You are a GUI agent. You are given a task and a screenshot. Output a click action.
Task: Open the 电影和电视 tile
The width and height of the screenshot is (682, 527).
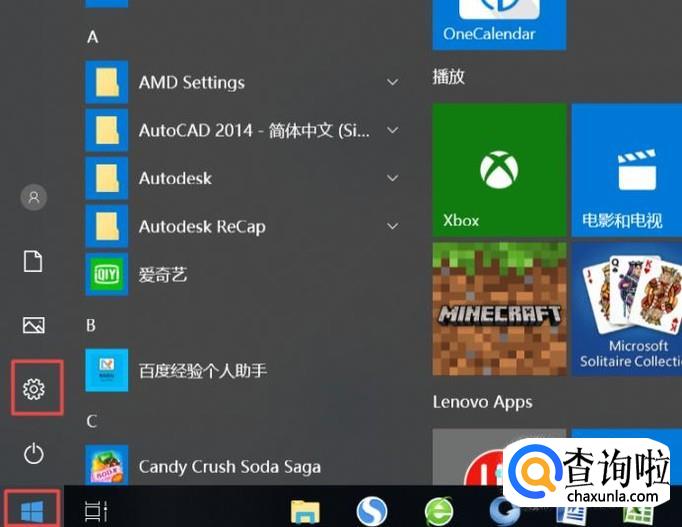coord(627,170)
